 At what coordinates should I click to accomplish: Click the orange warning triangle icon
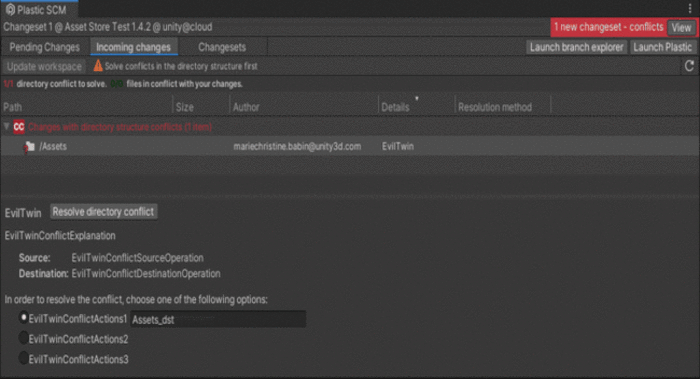tap(98, 66)
